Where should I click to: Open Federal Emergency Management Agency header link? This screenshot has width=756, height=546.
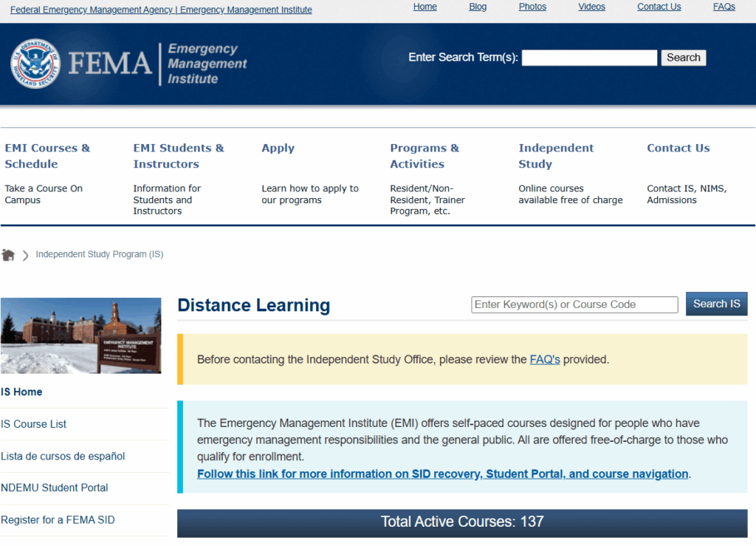click(x=161, y=10)
